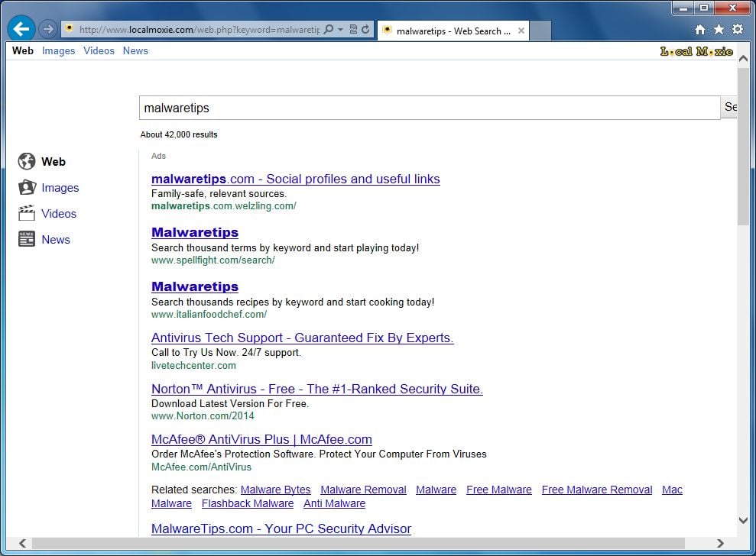This screenshot has width=756, height=556.
Task: Click the address bar URL field
Action: pyautogui.click(x=199, y=29)
